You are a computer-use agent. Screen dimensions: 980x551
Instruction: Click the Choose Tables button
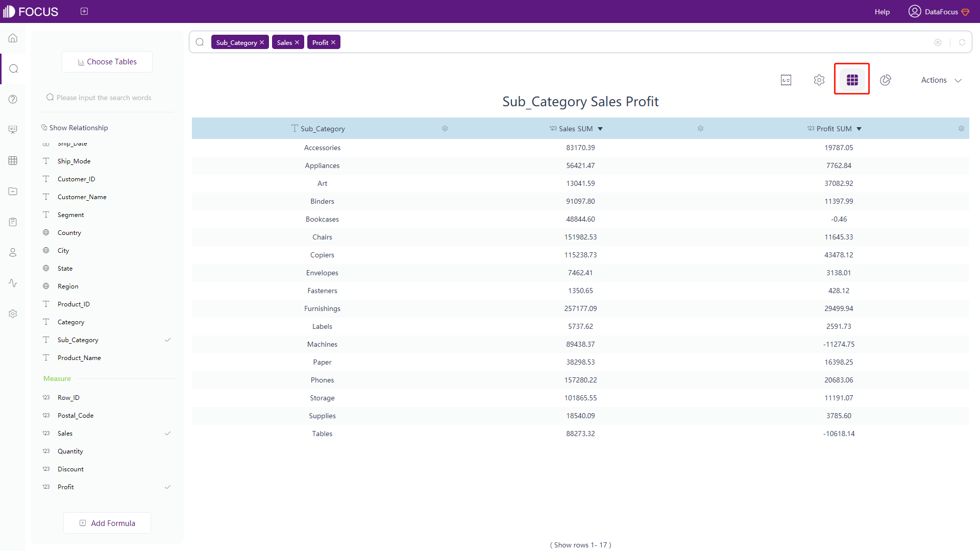[107, 62]
